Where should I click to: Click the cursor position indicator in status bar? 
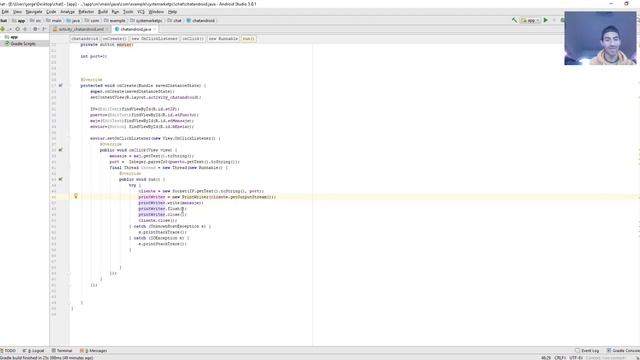(546, 358)
